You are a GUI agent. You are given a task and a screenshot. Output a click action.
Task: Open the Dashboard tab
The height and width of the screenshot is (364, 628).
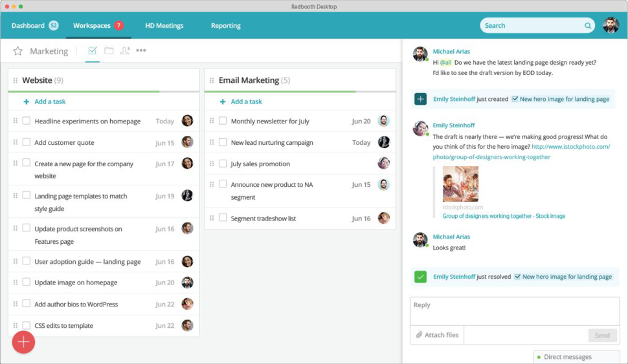coord(28,26)
